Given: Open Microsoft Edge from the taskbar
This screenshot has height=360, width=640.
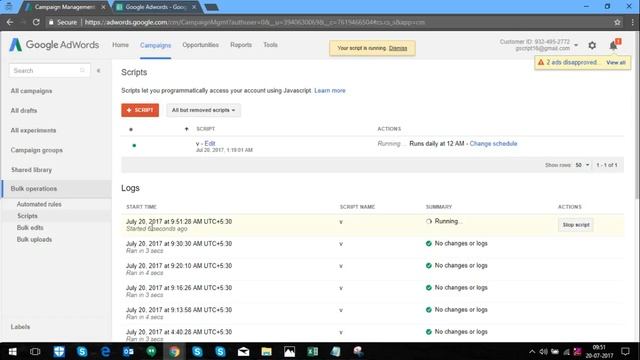Looking at the screenshot, I should (x=105, y=351).
